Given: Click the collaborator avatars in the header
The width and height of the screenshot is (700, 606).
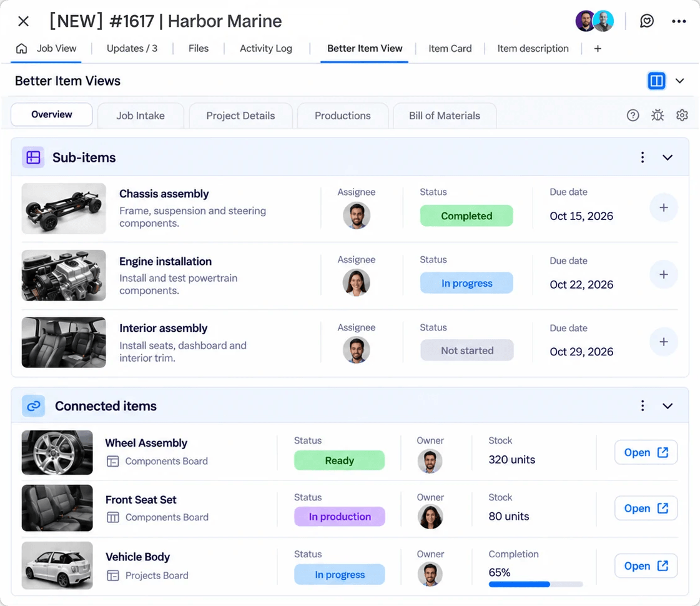Looking at the screenshot, I should [x=594, y=21].
